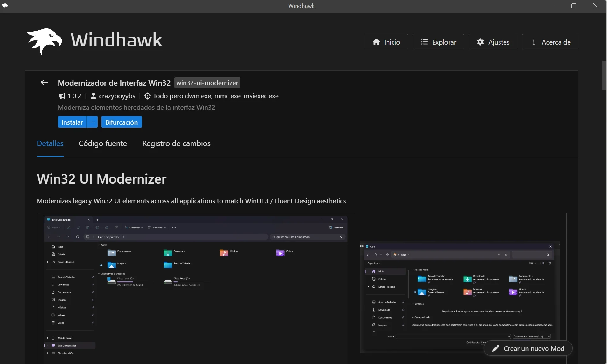Open Ajustes settings
This screenshot has height=364, width=607.
click(493, 42)
